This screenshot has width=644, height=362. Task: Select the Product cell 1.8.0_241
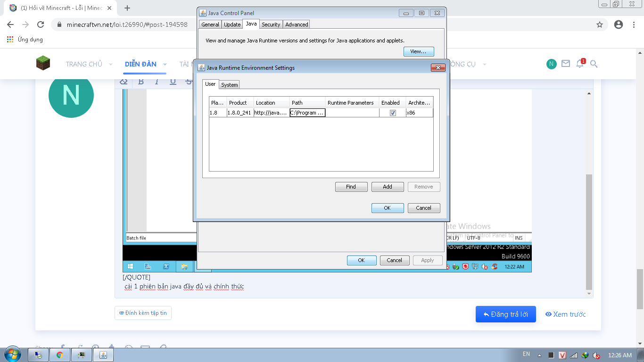pyautogui.click(x=239, y=113)
